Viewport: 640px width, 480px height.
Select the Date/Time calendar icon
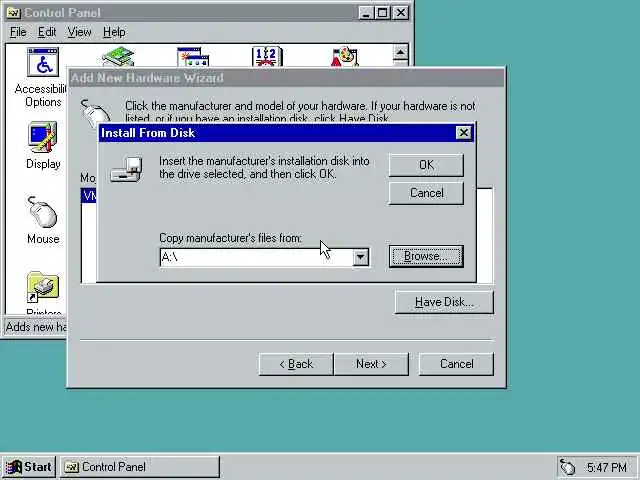tap(267, 57)
